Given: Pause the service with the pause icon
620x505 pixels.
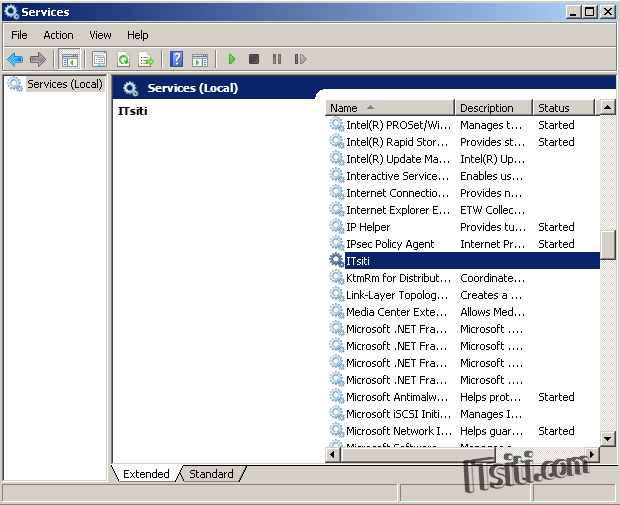Looking at the screenshot, I should point(277,59).
